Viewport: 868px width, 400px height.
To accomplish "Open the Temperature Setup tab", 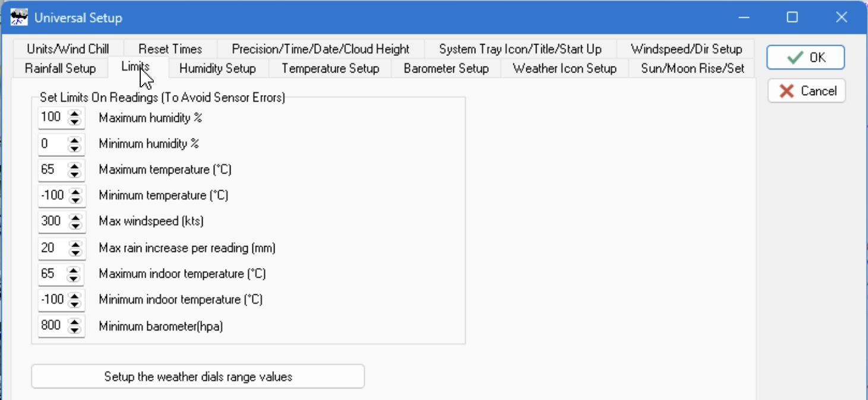I will [x=330, y=68].
